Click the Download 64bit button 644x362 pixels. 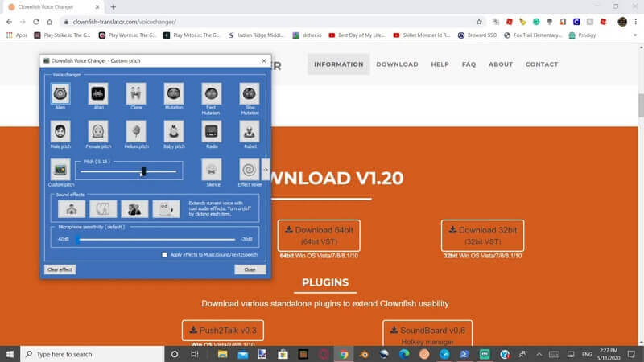pyautogui.click(x=319, y=236)
